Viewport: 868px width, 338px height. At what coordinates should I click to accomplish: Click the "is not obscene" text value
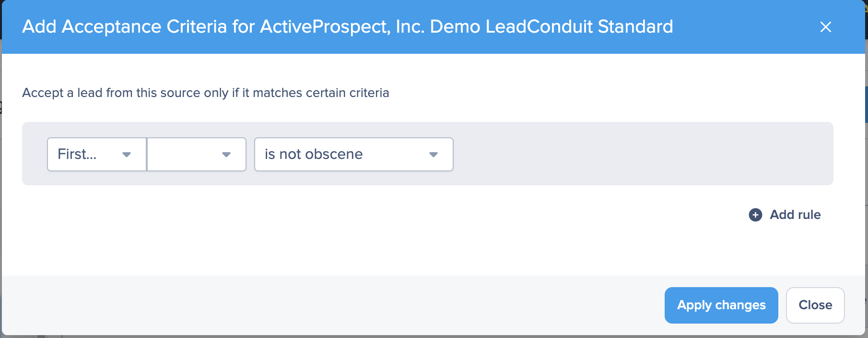coord(314,154)
